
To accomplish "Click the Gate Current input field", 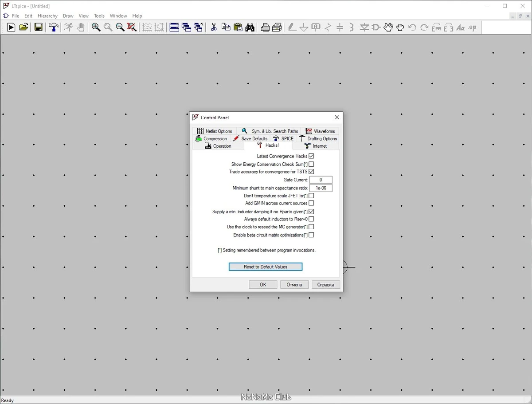I will coord(321,180).
